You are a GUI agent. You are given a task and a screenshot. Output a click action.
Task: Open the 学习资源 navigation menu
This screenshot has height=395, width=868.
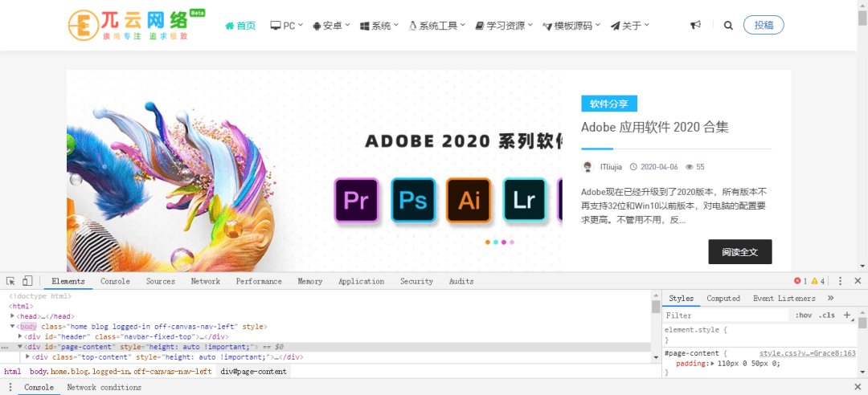(x=504, y=26)
